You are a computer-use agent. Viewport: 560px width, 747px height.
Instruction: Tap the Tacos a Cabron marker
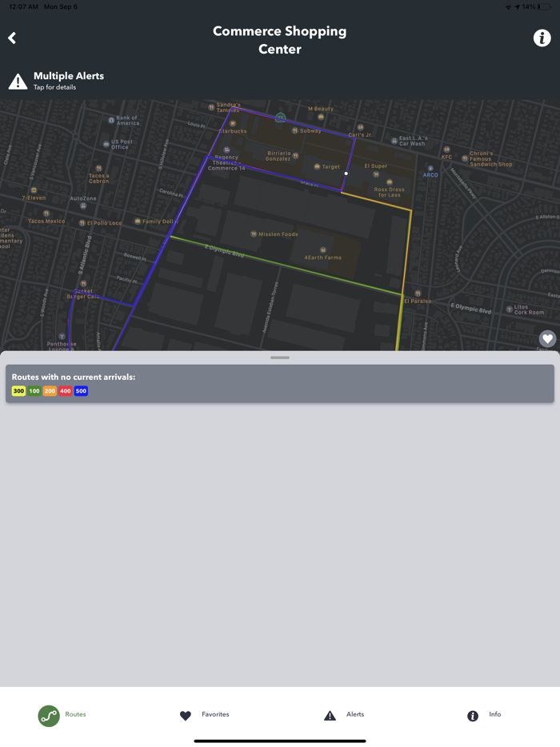click(x=98, y=168)
